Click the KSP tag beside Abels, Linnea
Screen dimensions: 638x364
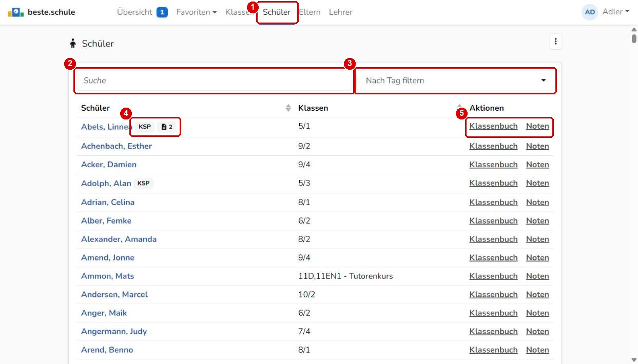click(145, 127)
